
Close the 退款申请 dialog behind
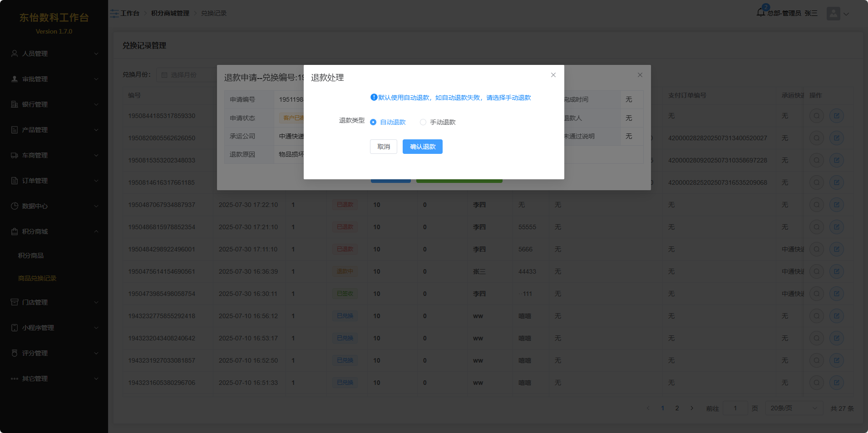(x=640, y=75)
